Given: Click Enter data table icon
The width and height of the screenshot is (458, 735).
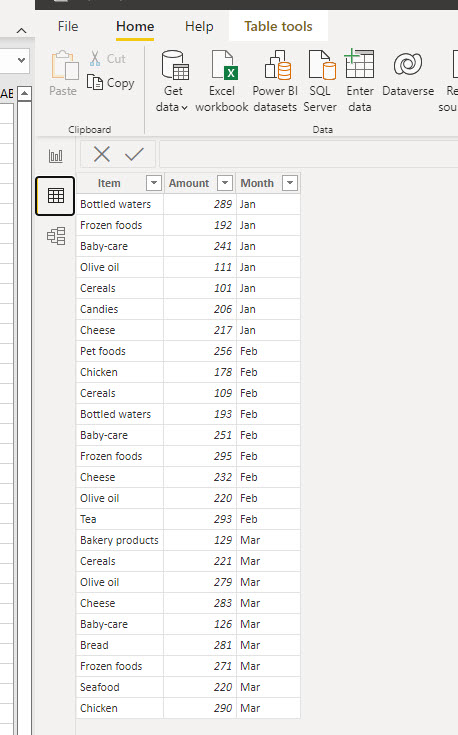Looking at the screenshot, I should [360, 64].
